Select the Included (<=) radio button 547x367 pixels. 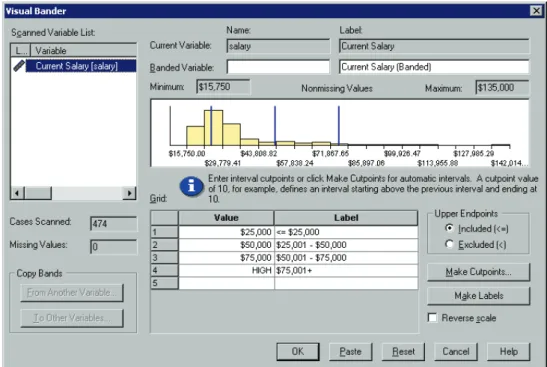pyautogui.click(x=449, y=228)
